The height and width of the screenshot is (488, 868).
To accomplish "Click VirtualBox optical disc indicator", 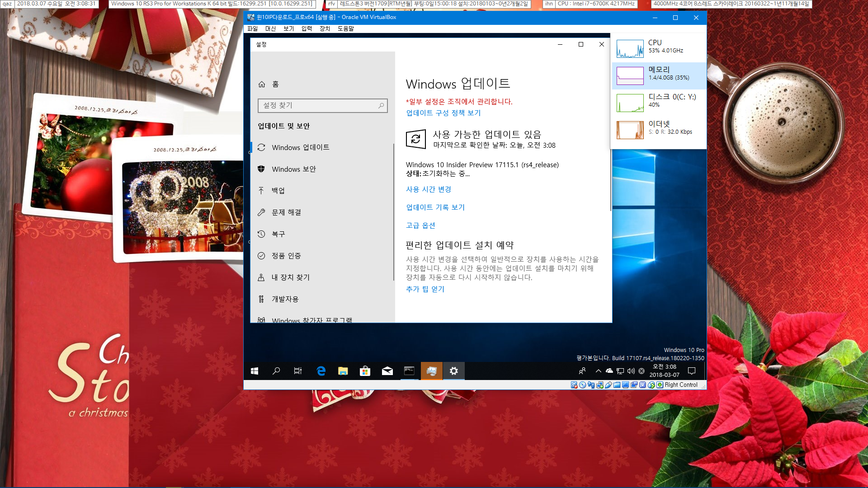I will coord(582,385).
